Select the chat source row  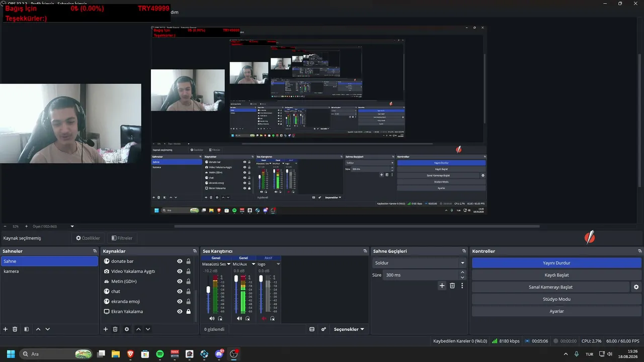coord(147,292)
